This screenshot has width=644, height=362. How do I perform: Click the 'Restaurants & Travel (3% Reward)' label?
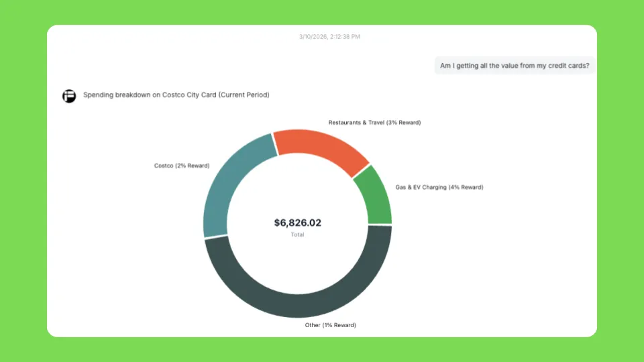tap(374, 122)
